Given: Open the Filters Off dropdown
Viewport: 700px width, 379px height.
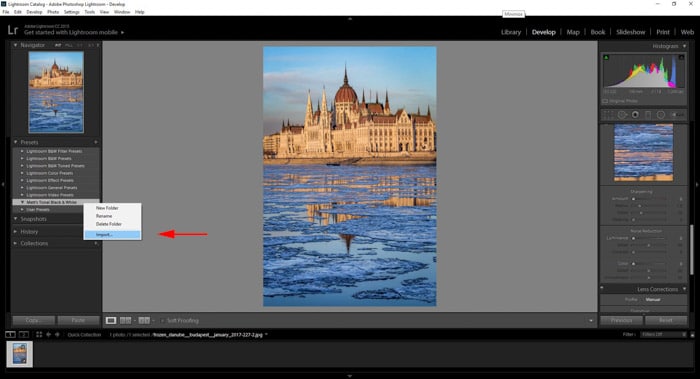Looking at the screenshot, I should (663, 334).
